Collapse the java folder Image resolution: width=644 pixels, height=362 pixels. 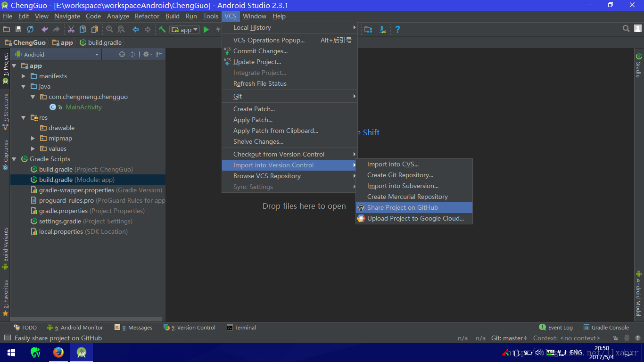pos(24,86)
